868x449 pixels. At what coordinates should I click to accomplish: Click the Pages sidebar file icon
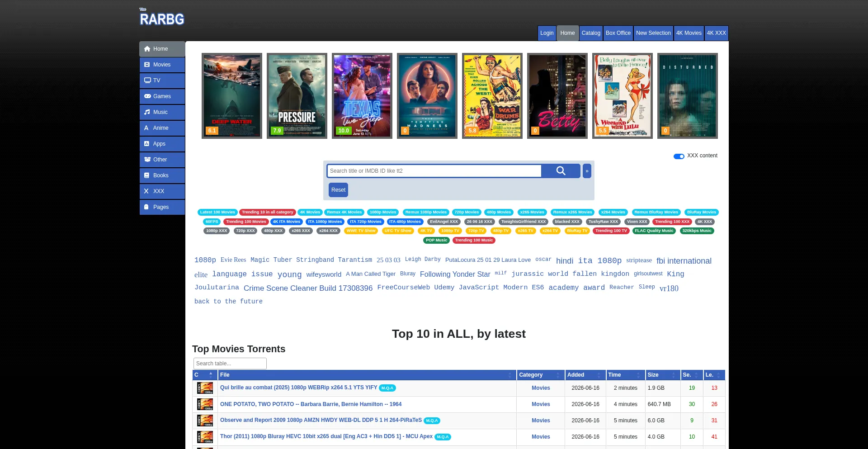click(146, 207)
